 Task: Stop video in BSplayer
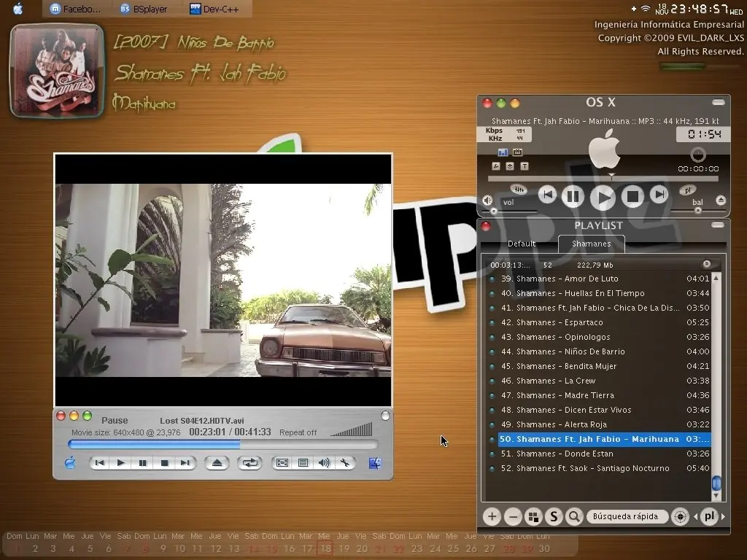[164, 463]
